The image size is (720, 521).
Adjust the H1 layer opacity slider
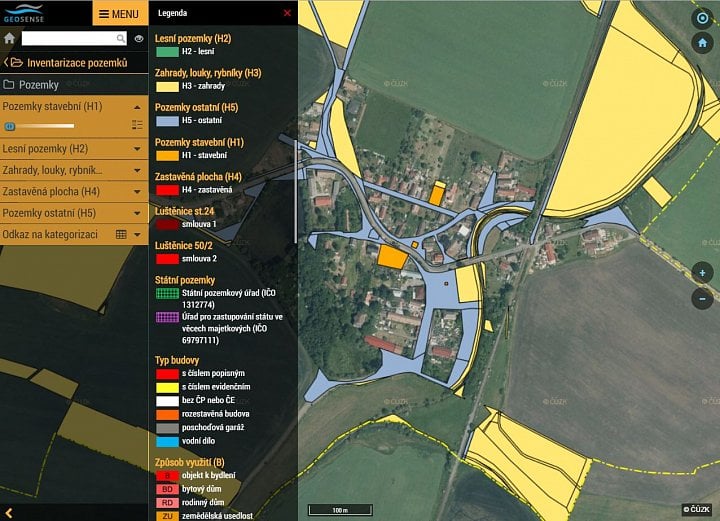10,126
